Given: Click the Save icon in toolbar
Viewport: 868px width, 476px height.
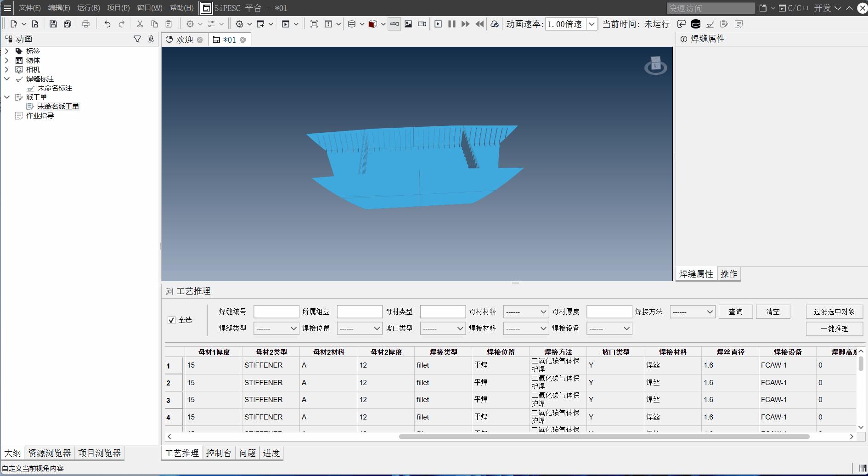Looking at the screenshot, I should point(53,24).
